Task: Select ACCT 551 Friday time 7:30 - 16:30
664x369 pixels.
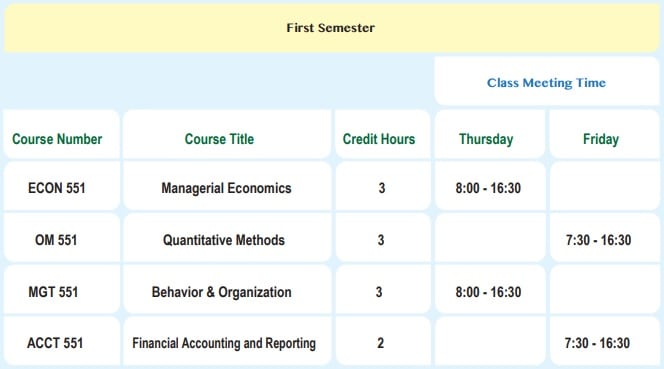Action: click(x=597, y=343)
